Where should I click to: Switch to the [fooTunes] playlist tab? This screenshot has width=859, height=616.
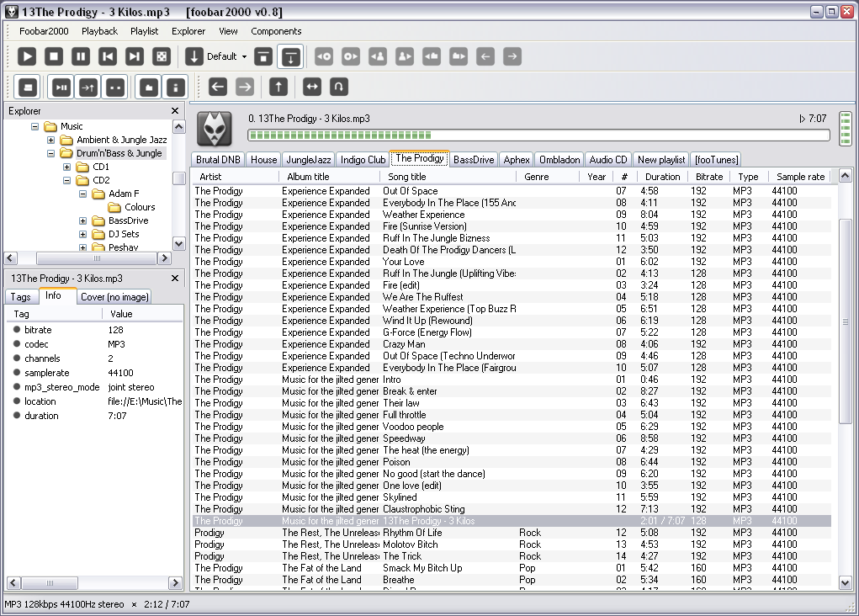point(716,160)
